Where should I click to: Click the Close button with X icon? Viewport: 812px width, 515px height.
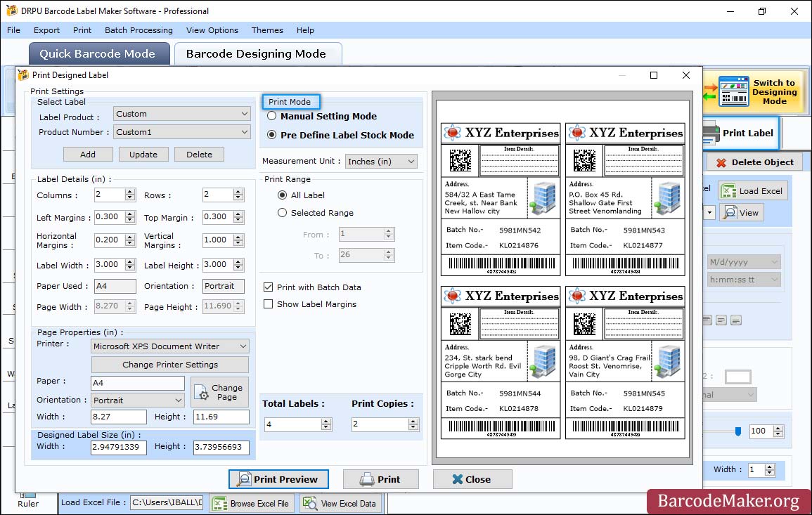coord(472,479)
